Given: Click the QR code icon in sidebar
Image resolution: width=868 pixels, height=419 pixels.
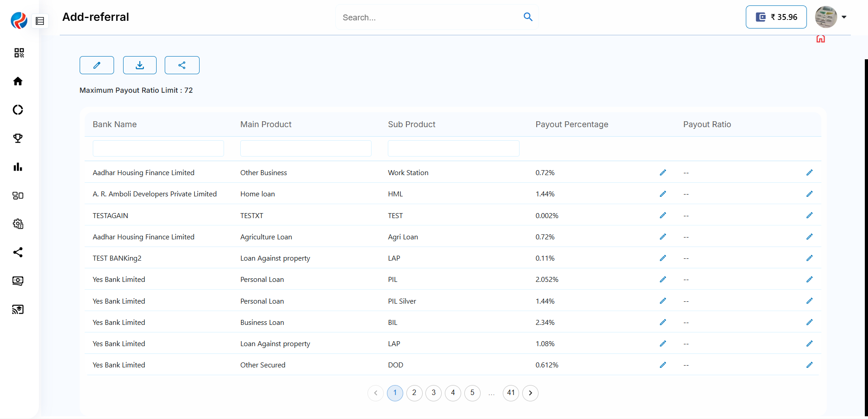Looking at the screenshot, I should click(19, 53).
